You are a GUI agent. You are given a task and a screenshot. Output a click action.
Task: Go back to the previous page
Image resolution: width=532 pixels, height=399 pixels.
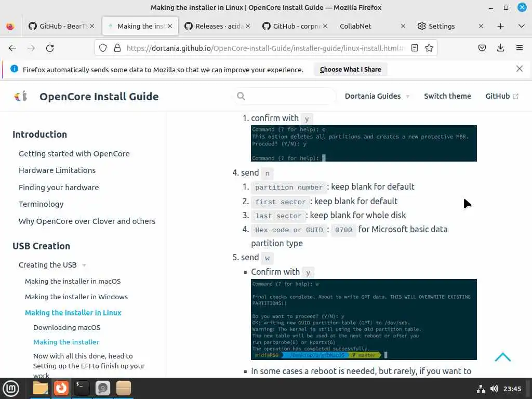[x=12, y=48]
